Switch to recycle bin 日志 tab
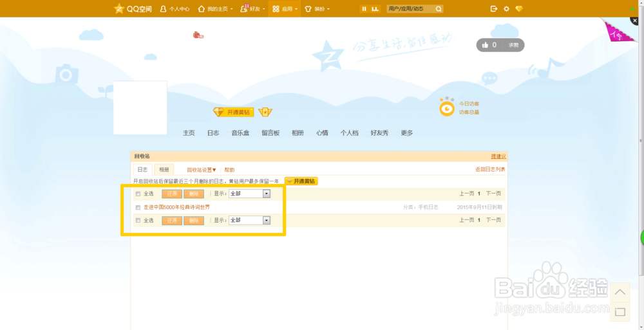This screenshot has width=644, height=330. click(x=142, y=170)
